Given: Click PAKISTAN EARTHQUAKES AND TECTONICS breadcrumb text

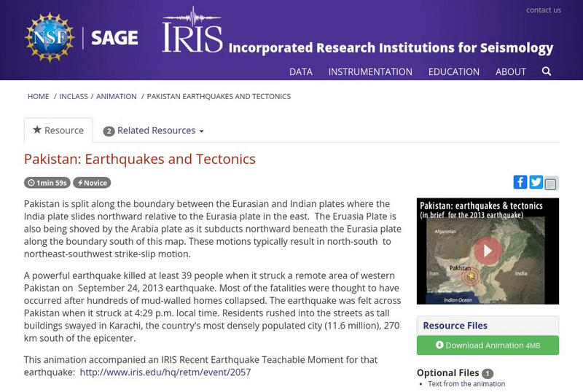Looking at the screenshot, I should point(219,96).
